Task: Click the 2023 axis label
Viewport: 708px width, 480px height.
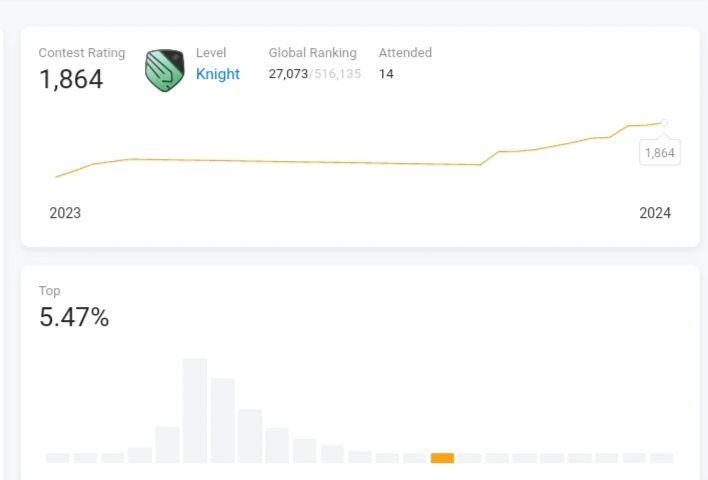Action: click(x=65, y=213)
